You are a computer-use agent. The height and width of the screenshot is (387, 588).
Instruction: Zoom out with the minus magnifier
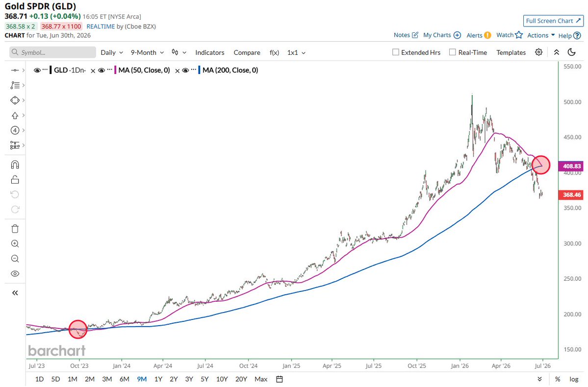pyautogui.click(x=15, y=259)
